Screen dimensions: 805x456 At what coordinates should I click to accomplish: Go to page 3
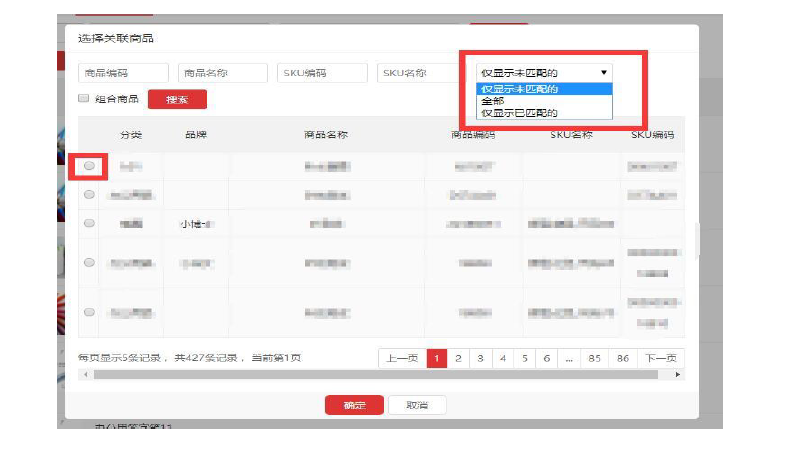481,358
